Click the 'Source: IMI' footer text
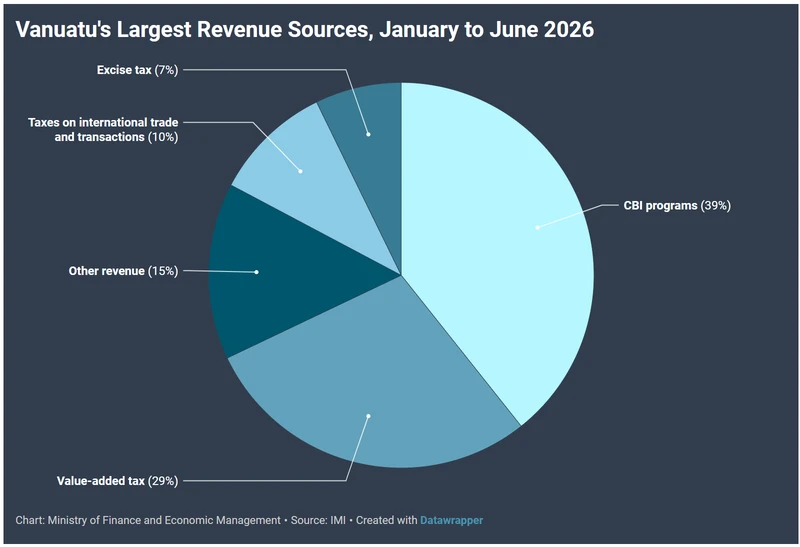This screenshot has height=547, width=800. (318, 520)
